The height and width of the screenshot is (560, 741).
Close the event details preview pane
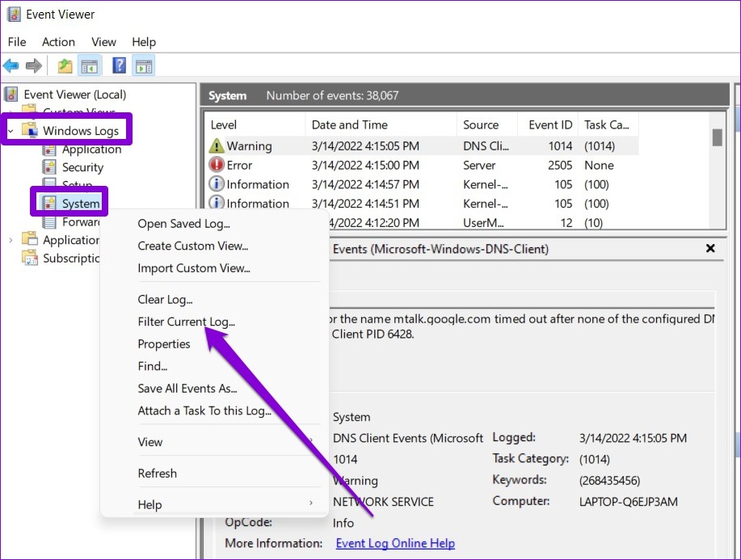pos(710,249)
